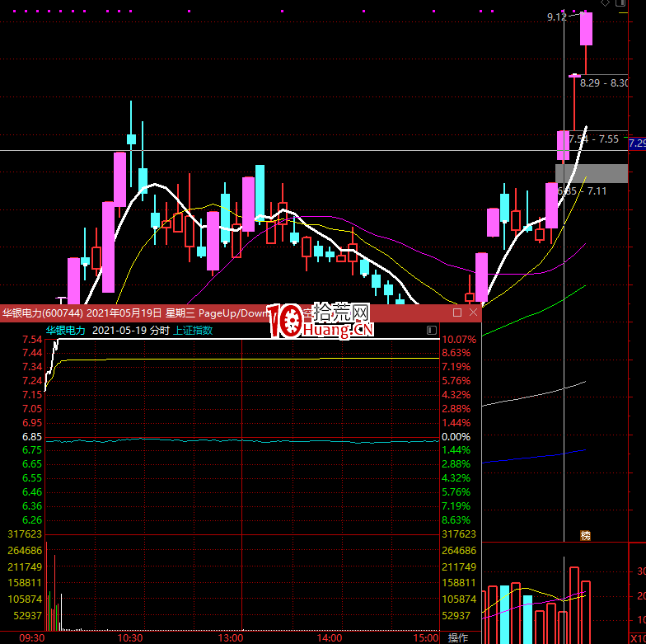Click the 09:30 time axis label
This screenshot has width=646, height=644.
[x=31, y=638]
